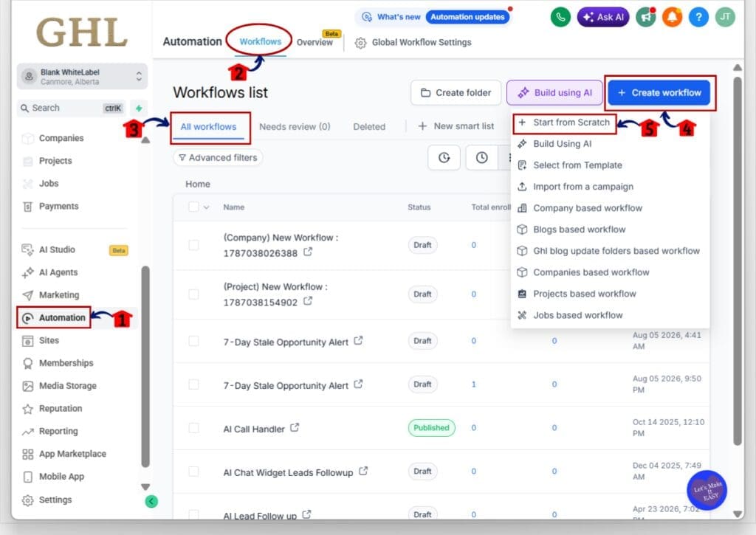This screenshot has width=756, height=535.
Task: Click the Automation updates pill
Action: [x=467, y=17]
